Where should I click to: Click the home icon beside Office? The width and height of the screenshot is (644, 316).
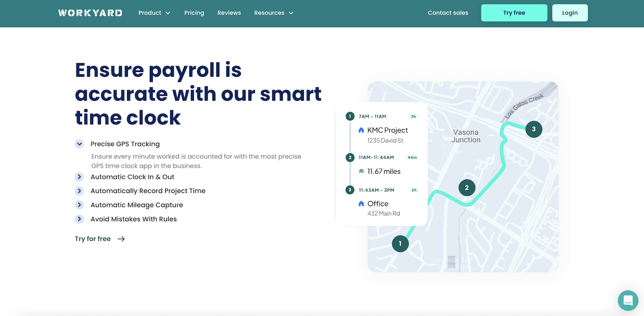click(x=361, y=204)
